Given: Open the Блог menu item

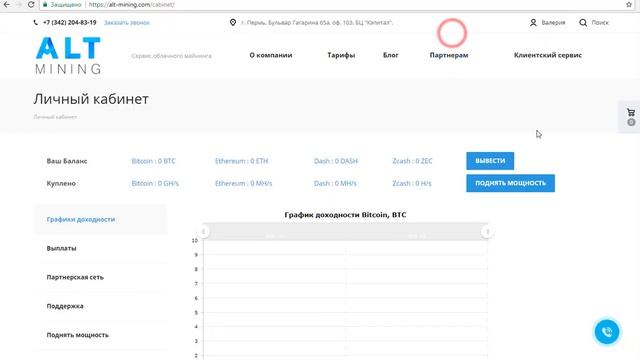Looking at the screenshot, I should (391, 55).
